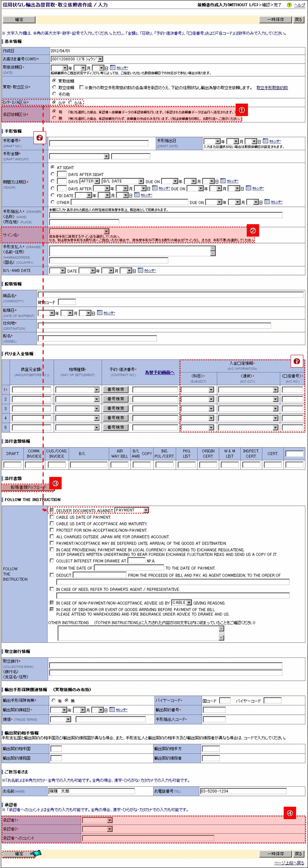308x868 pixels.
Task: Open the help question-mark icon
Action: (x=289, y=5)
